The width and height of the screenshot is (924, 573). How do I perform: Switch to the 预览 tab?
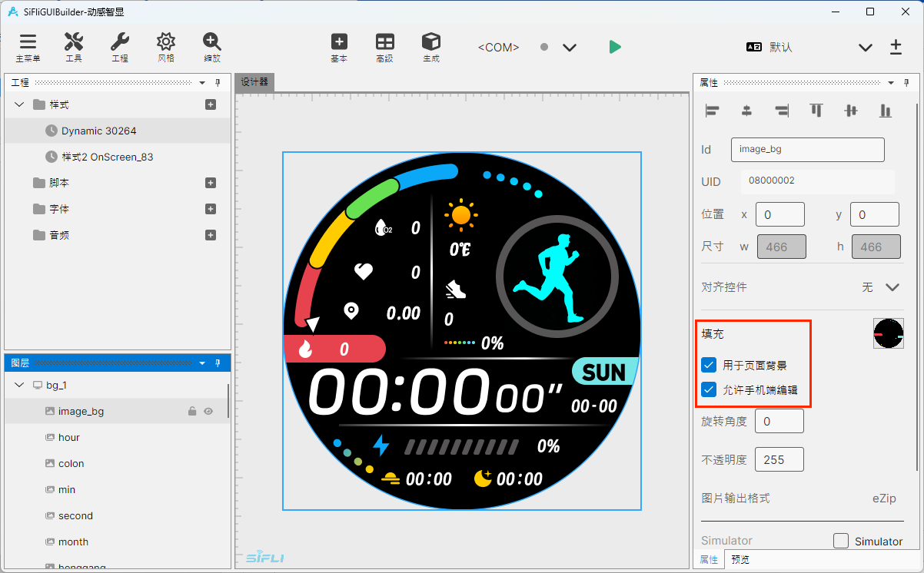point(740,560)
